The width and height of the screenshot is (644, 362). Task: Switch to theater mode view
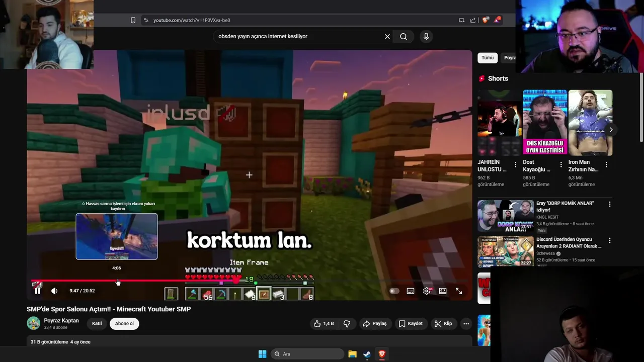443,291
